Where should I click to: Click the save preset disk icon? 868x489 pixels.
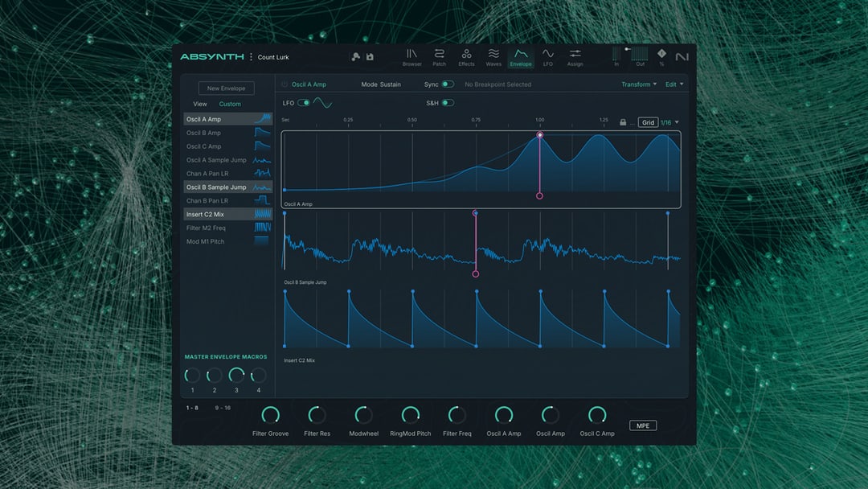tap(370, 57)
